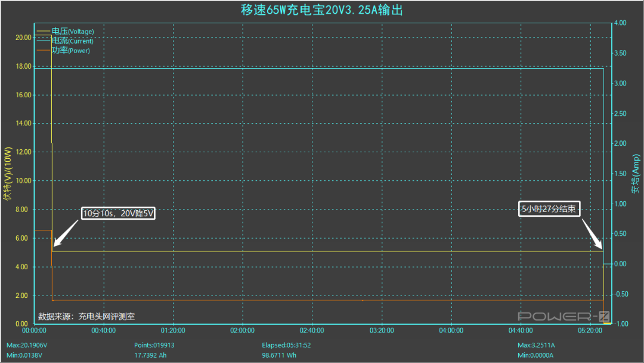644x363 pixels.
Task: Click the 1.50 ampere axis value
Action: [620, 174]
